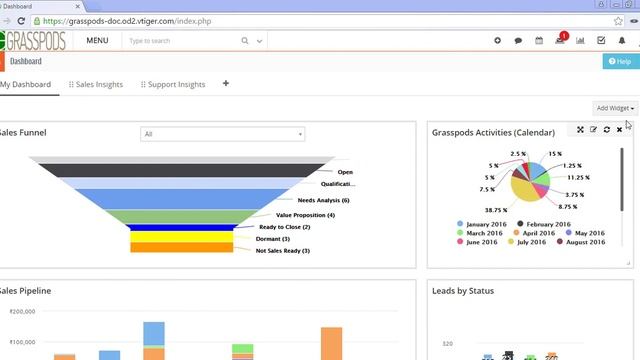Image resolution: width=640 pixels, height=360 pixels.
Task: Click the search magnifier icon
Action: click(244, 40)
